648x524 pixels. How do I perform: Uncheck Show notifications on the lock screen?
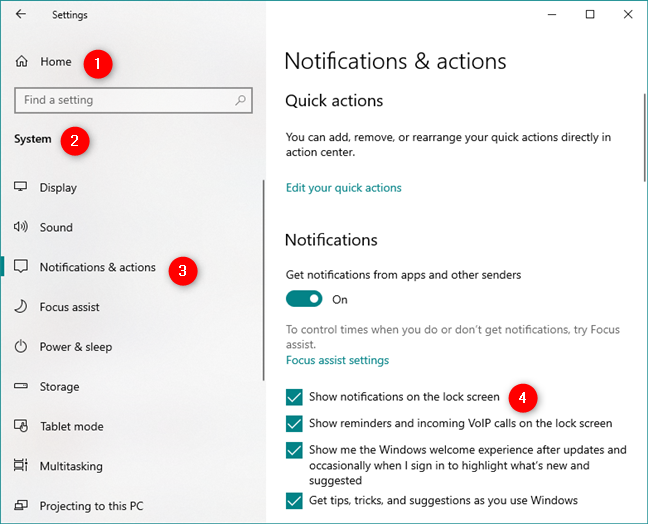point(294,397)
